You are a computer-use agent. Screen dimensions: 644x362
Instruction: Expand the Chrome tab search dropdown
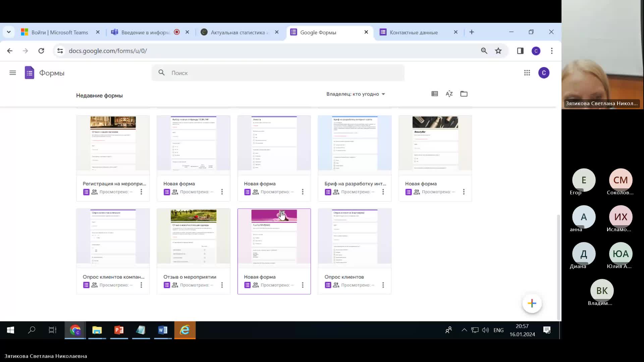coord(9,32)
